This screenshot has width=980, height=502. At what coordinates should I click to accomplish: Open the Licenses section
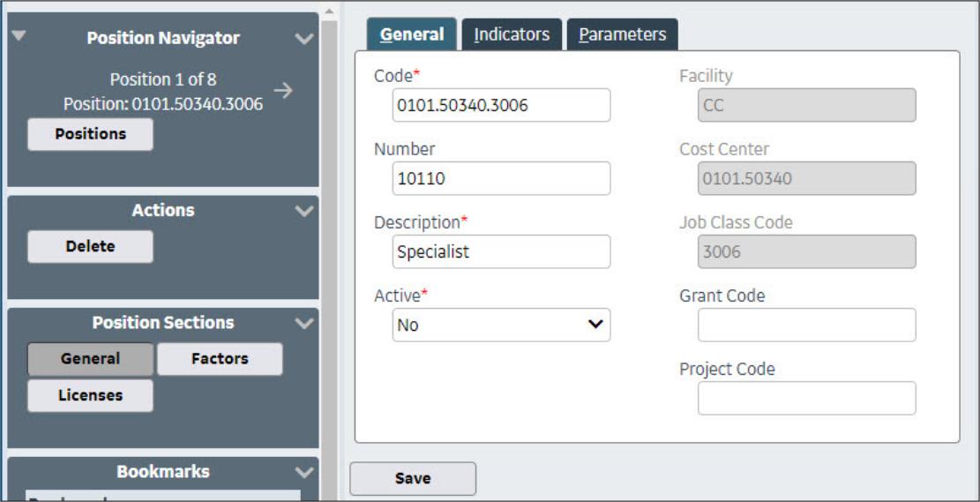pos(90,395)
